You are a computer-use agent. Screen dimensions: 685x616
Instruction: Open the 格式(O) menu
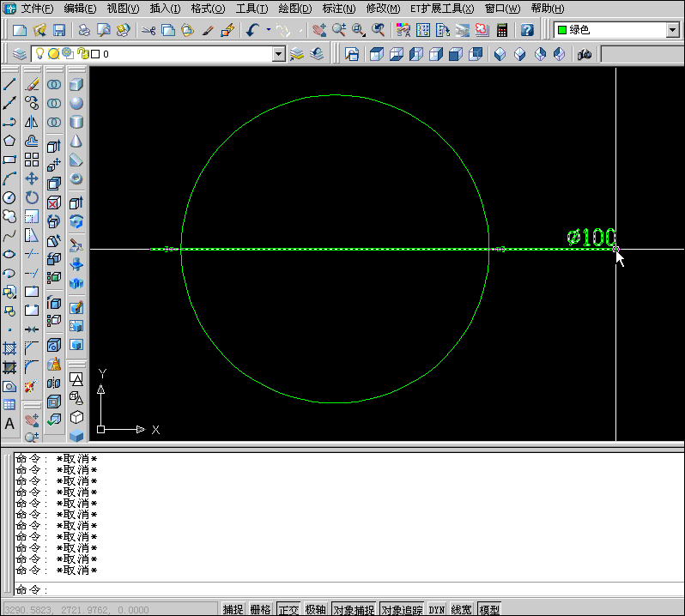[209, 9]
